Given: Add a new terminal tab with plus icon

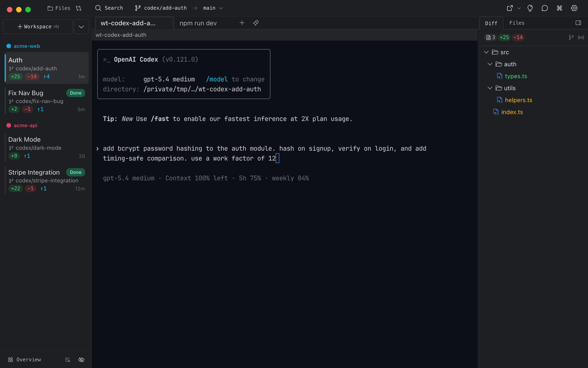Looking at the screenshot, I should pos(242,23).
